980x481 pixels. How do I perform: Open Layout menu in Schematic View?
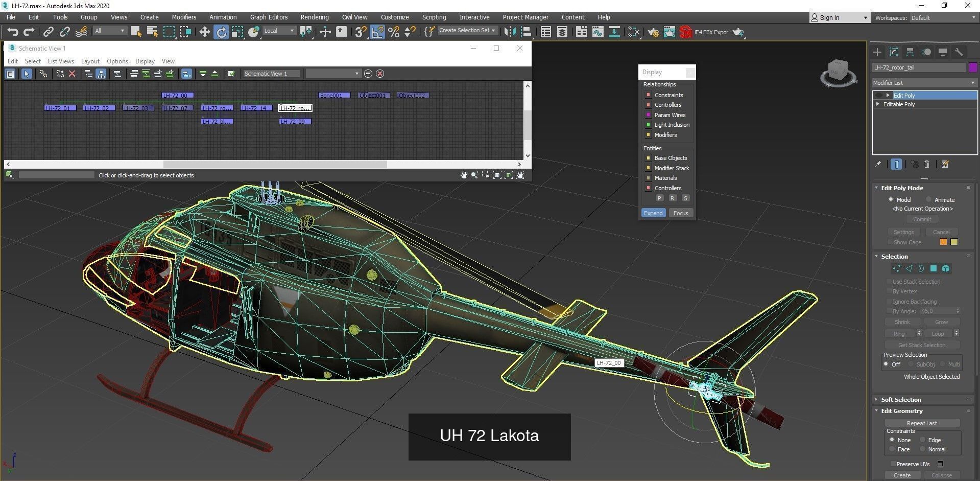coord(90,61)
